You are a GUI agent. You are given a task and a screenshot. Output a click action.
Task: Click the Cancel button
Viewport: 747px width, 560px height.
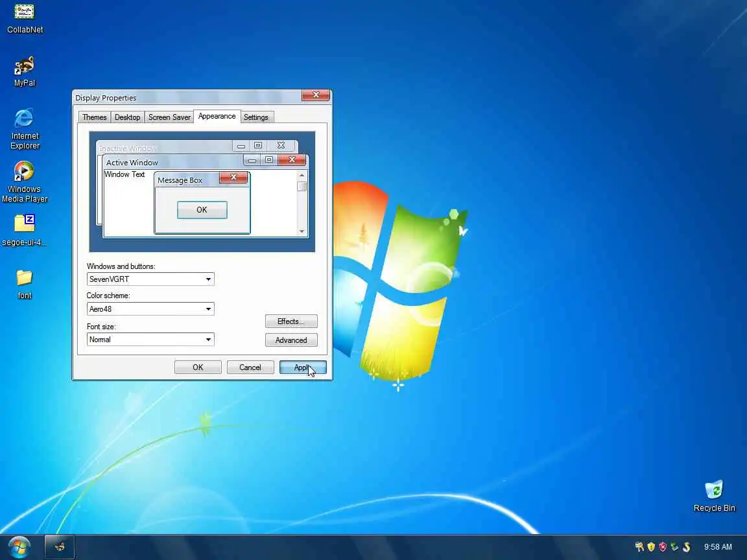pyautogui.click(x=250, y=367)
